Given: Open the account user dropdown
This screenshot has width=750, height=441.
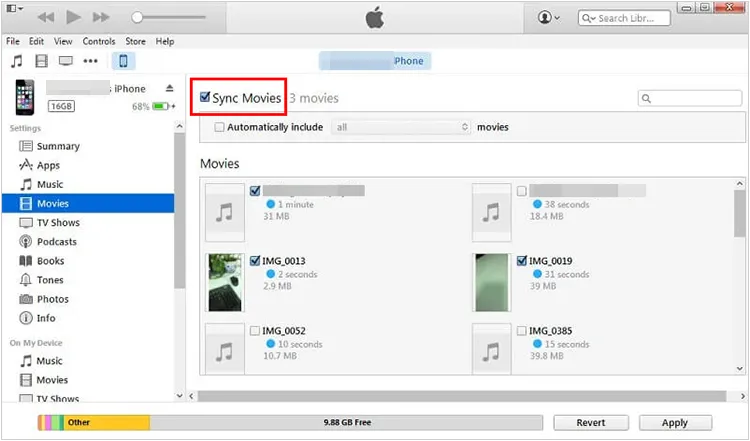Looking at the screenshot, I should [549, 18].
